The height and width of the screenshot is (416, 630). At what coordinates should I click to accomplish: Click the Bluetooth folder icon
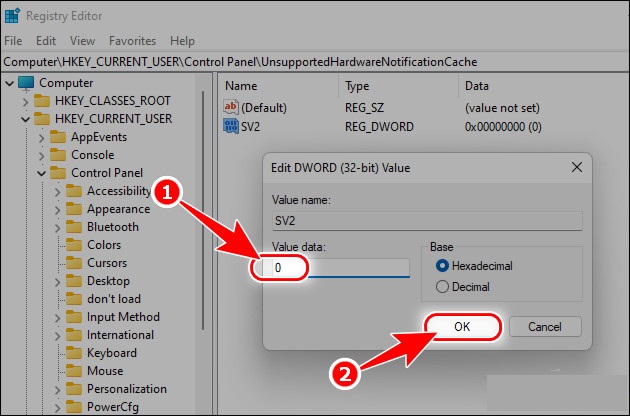(x=74, y=227)
